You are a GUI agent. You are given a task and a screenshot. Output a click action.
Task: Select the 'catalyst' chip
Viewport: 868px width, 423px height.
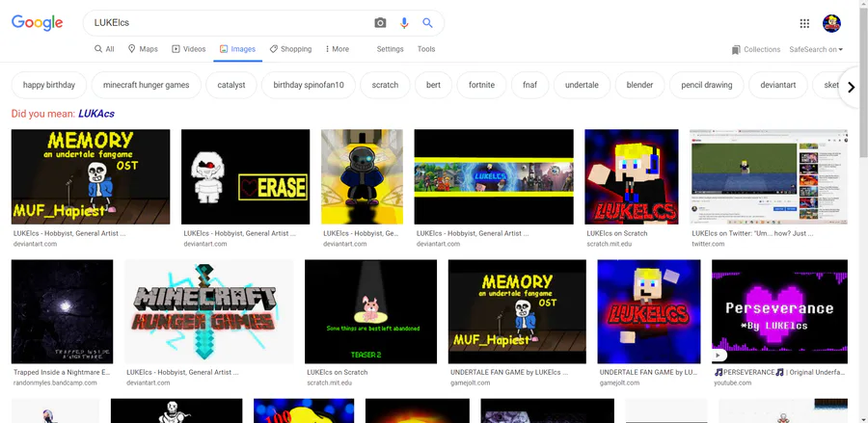tap(231, 85)
